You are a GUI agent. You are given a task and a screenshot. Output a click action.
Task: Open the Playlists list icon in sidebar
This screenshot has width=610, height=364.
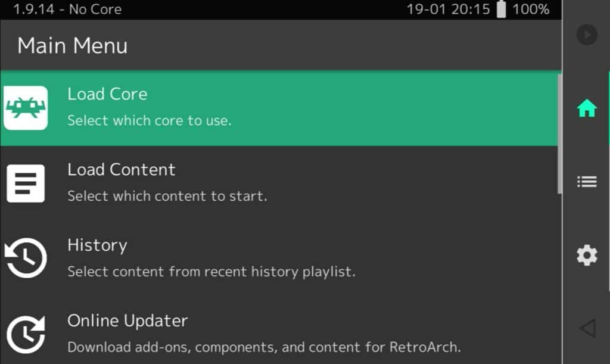coord(587,182)
